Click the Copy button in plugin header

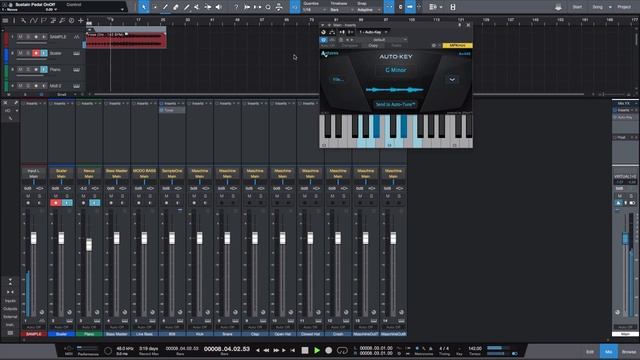[373, 46]
